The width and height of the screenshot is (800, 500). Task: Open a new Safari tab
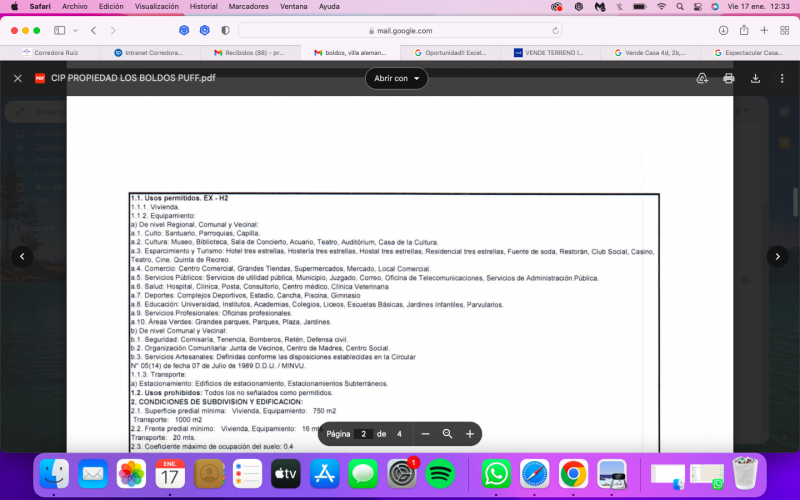click(x=764, y=31)
